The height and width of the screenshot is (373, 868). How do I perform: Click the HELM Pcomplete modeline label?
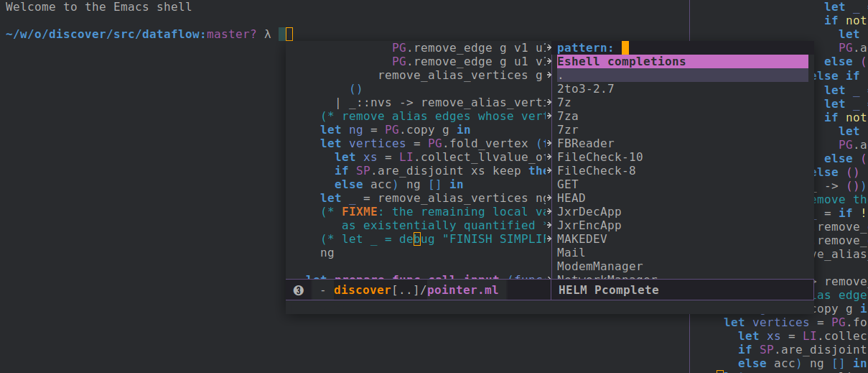coord(608,290)
